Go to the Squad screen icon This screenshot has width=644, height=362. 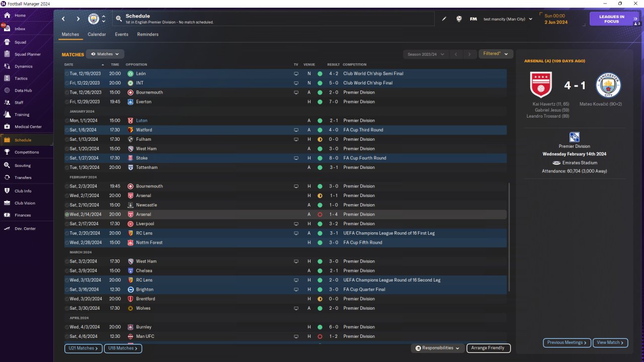coord(7,42)
